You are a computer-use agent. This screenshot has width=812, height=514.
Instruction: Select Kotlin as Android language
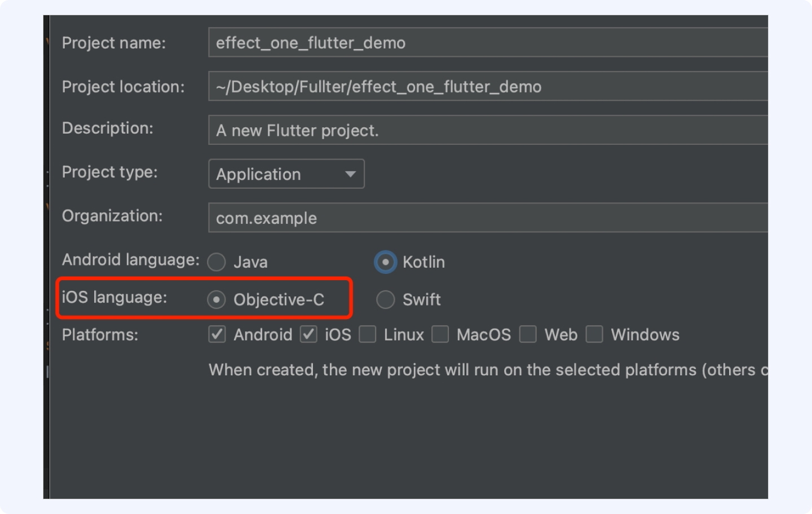pyautogui.click(x=386, y=262)
